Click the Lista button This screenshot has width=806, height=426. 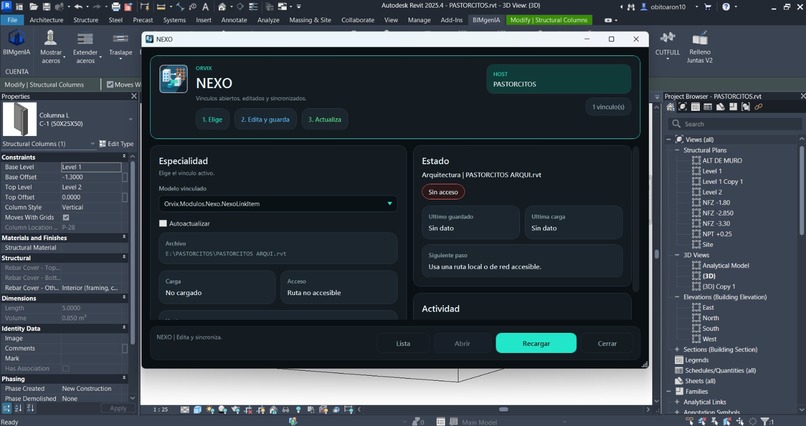click(403, 343)
